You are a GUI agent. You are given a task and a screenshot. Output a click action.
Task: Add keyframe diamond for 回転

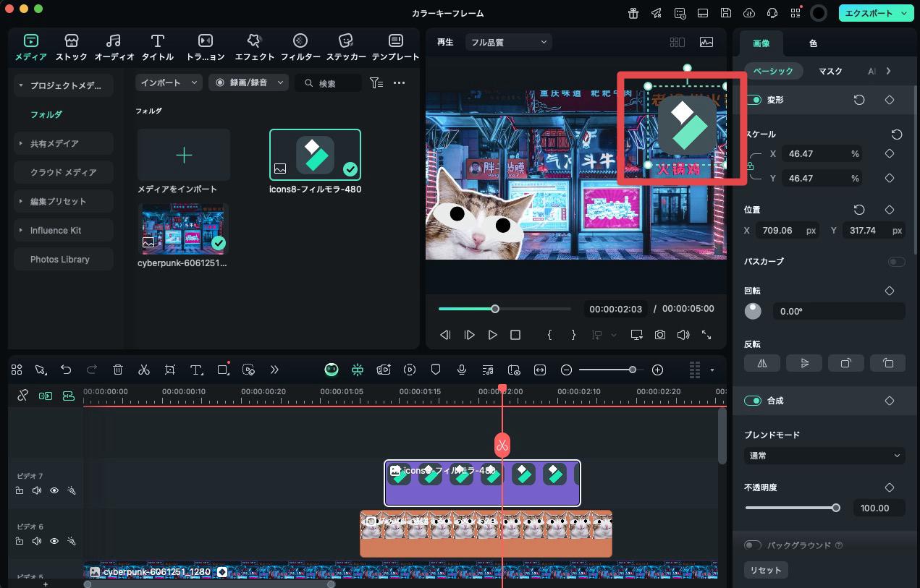[x=890, y=291]
